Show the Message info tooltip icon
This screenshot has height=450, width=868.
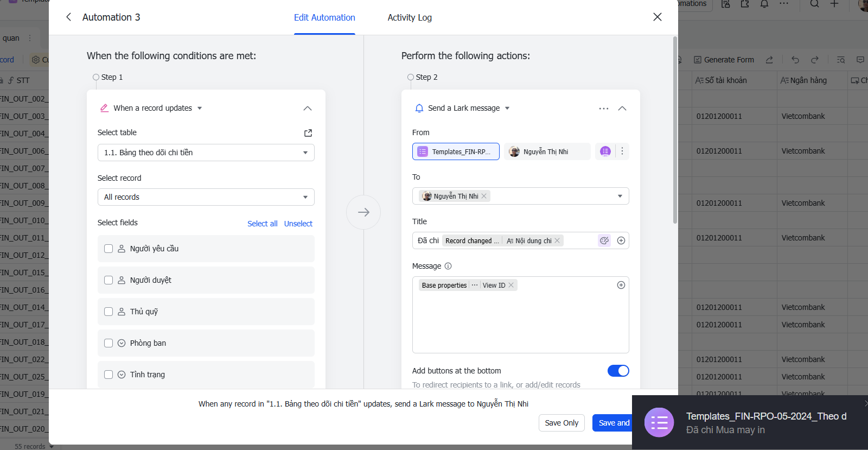pyautogui.click(x=448, y=266)
